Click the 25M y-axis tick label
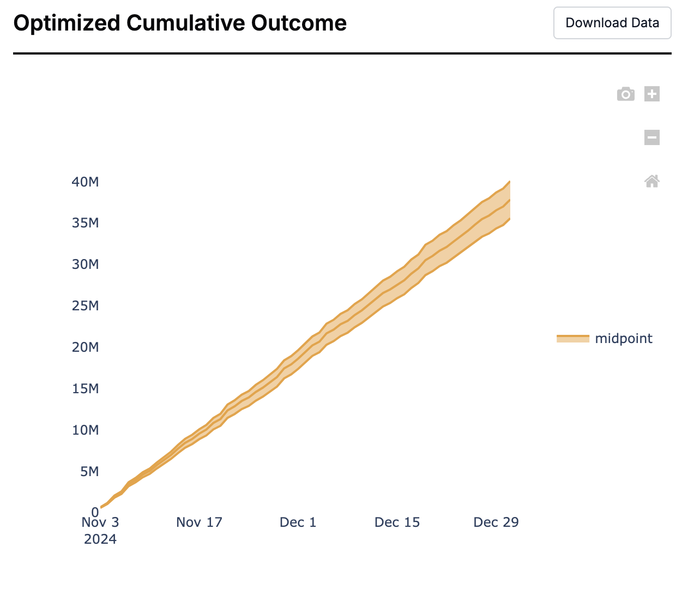 (85, 306)
